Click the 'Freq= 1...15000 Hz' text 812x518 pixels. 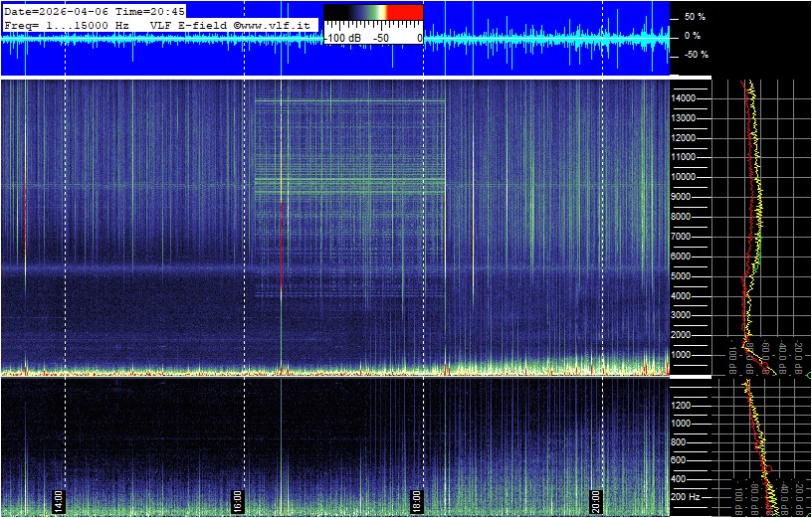coord(67,25)
